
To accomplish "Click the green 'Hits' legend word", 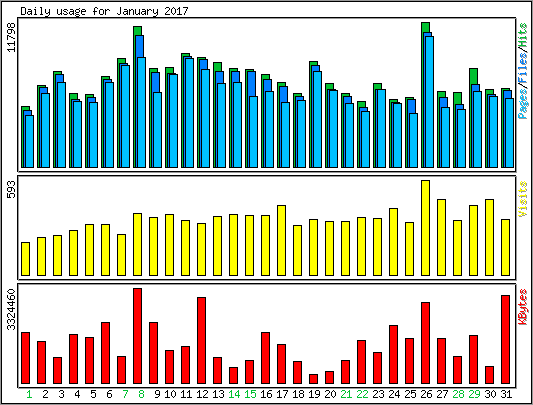I will click(x=523, y=35).
